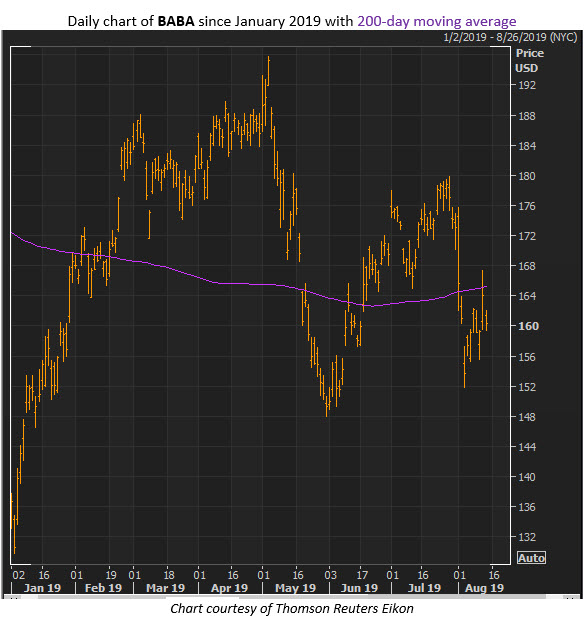
Task: Select the May 19 month label
Action: click(x=295, y=588)
